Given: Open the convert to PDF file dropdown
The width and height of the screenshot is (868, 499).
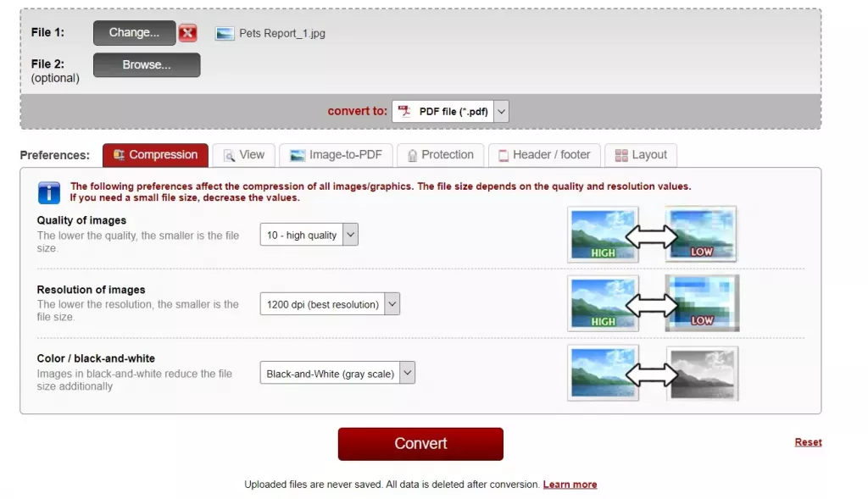Looking at the screenshot, I should point(450,111).
